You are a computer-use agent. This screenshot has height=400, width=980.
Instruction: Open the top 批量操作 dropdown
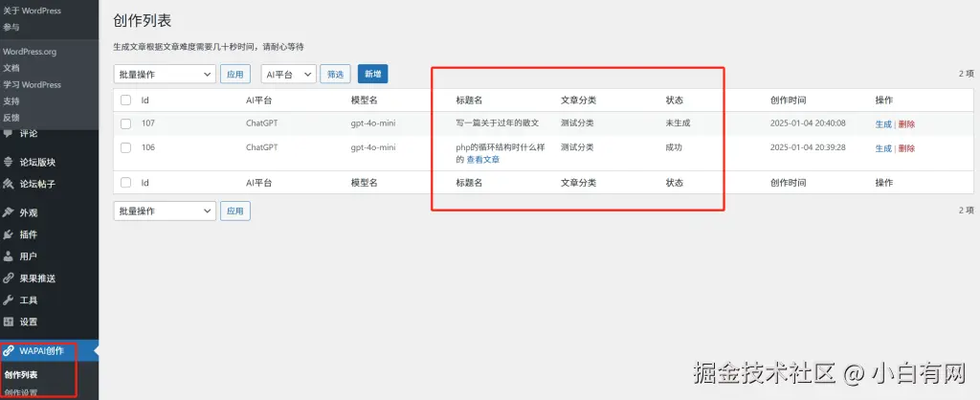(x=165, y=74)
